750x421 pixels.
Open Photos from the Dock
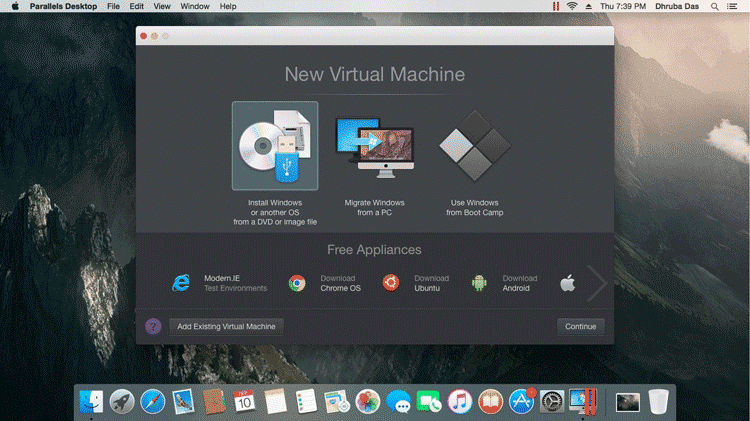pyautogui.click(x=367, y=401)
